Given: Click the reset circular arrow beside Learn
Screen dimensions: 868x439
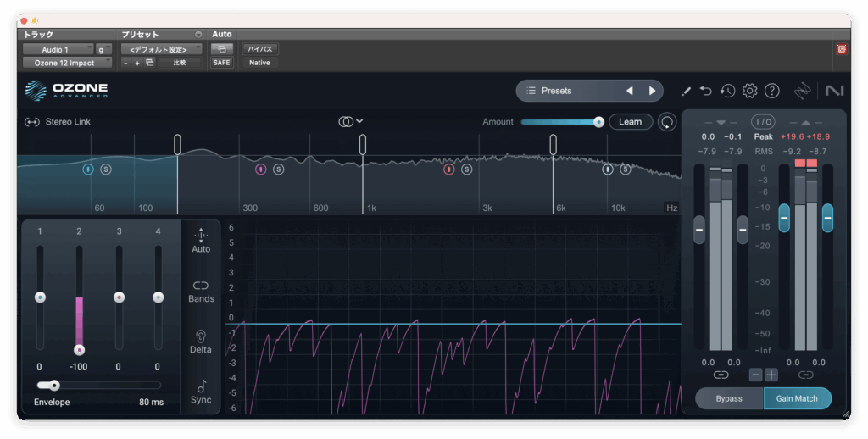Looking at the screenshot, I should point(668,122).
